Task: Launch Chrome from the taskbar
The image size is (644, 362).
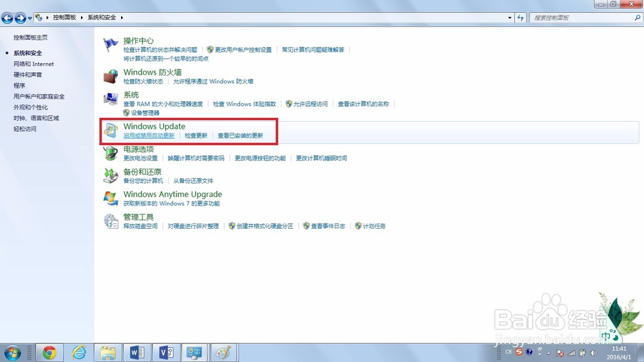Action: [x=50, y=353]
